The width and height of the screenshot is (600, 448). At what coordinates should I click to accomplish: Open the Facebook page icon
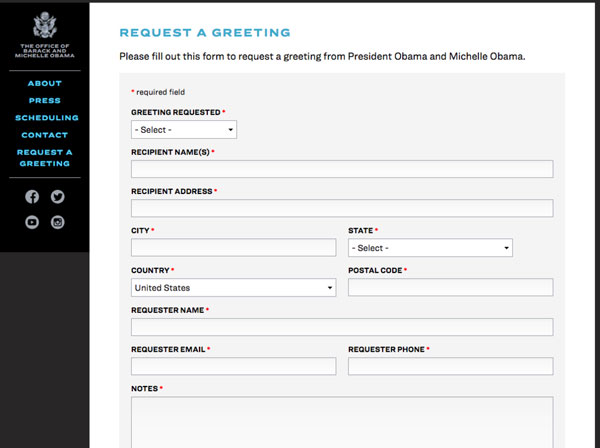(x=32, y=197)
